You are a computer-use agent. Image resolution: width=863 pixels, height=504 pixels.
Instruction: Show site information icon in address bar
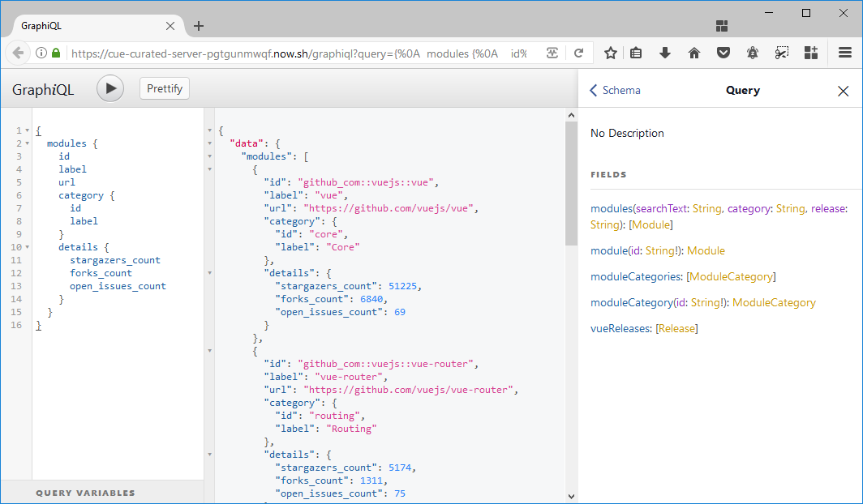[x=41, y=53]
